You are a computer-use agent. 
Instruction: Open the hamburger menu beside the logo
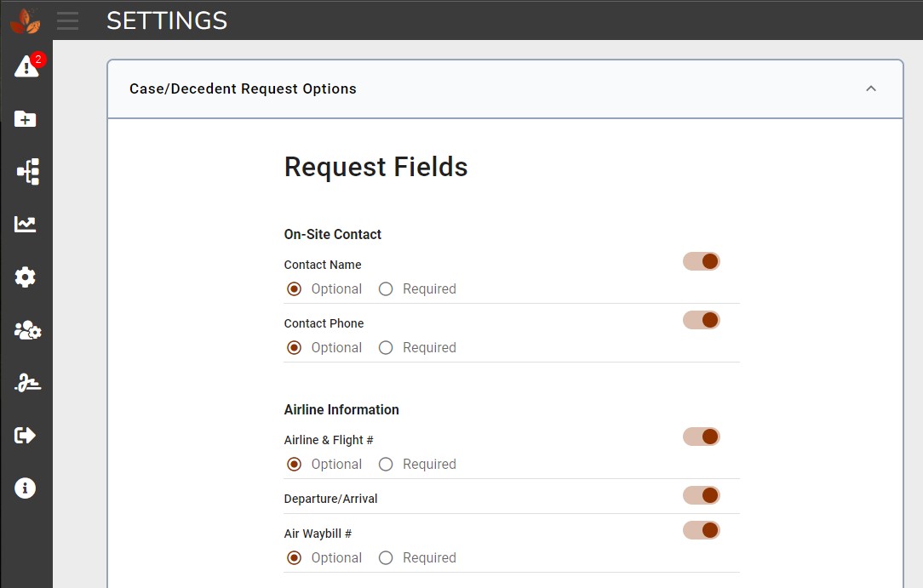pos(67,21)
